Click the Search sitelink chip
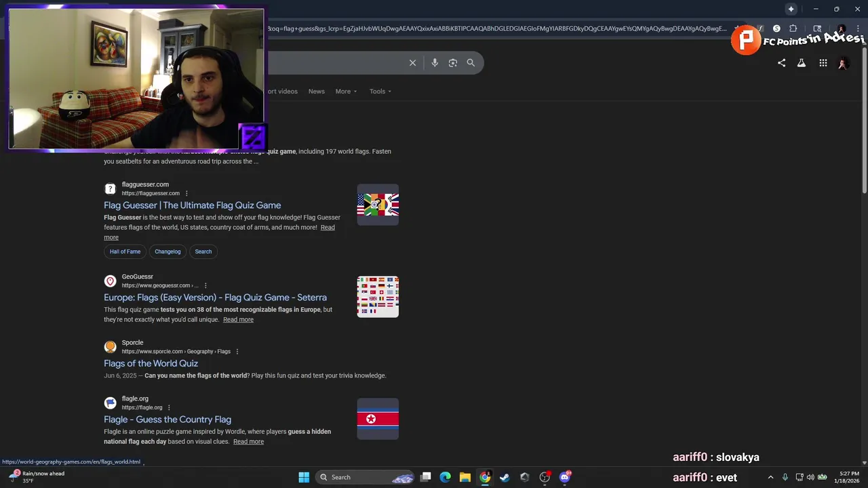Viewport: 868px width, 488px height. [203, 251]
